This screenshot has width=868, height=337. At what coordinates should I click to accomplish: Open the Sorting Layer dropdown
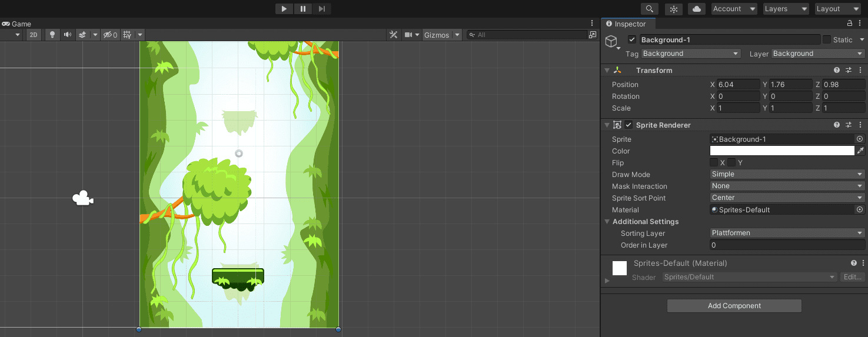[787, 233]
